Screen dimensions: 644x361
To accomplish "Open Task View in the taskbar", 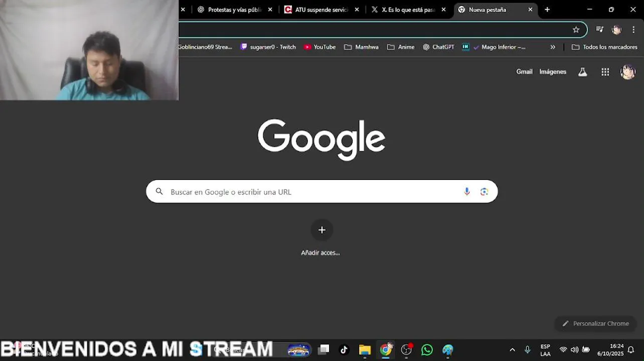I will coord(324,349).
